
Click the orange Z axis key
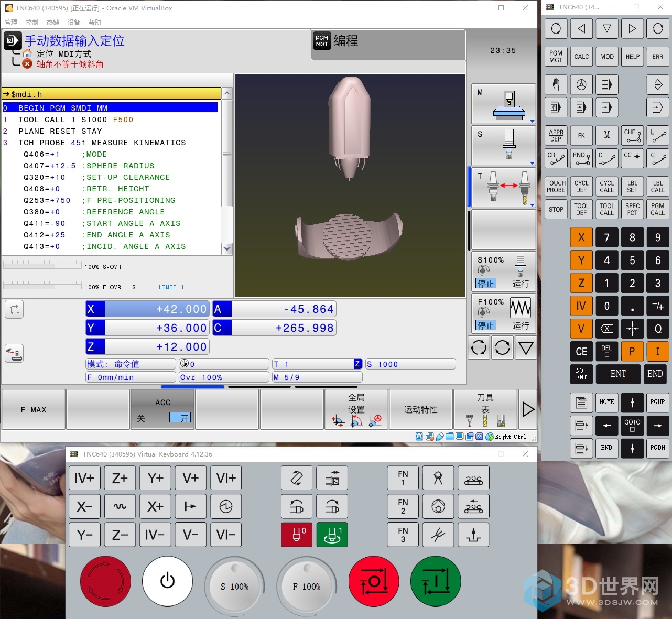coord(581,283)
